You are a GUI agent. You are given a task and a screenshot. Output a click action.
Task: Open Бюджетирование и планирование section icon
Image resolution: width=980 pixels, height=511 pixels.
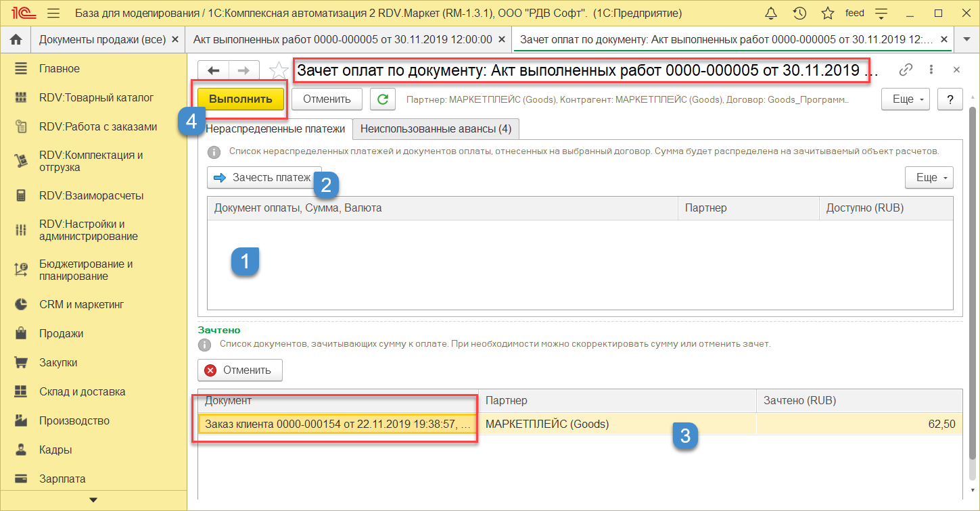pyautogui.click(x=21, y=270)
